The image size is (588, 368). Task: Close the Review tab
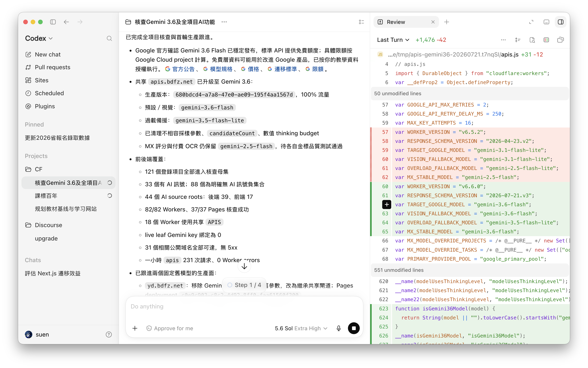tap(433, 22)
